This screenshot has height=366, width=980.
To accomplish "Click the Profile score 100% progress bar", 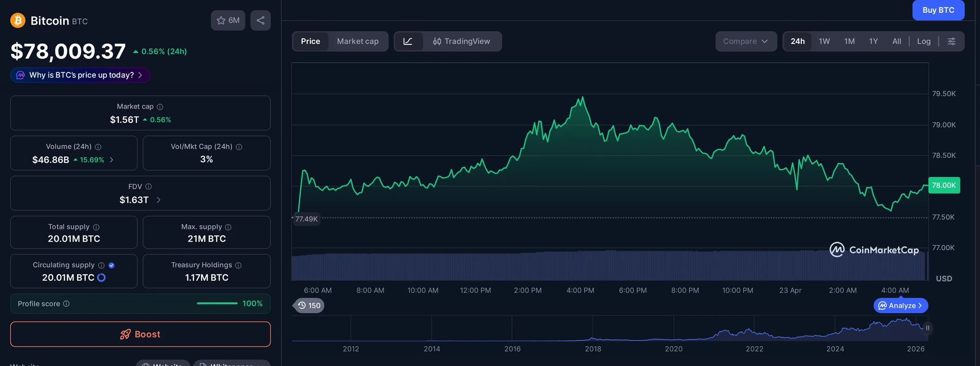I will coord(217,303).
